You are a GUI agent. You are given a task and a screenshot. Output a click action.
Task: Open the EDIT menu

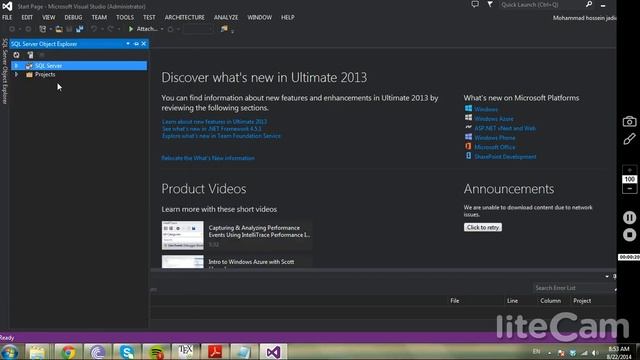pyautogui.click(x=27, y=18)
